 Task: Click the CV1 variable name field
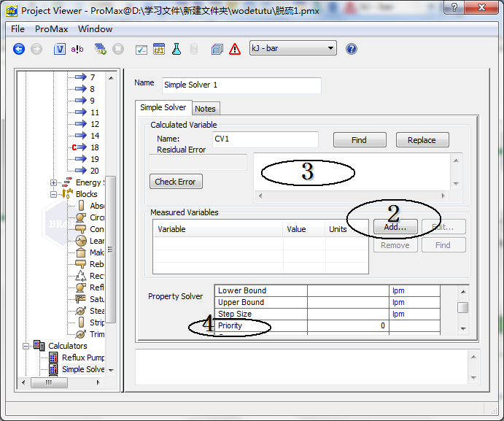click(265, 139)
